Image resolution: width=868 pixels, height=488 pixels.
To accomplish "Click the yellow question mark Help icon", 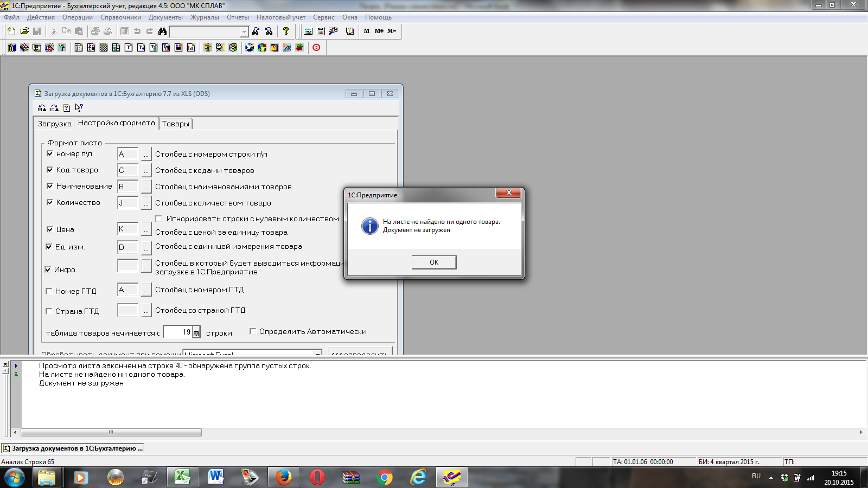I will click(286, 31).
